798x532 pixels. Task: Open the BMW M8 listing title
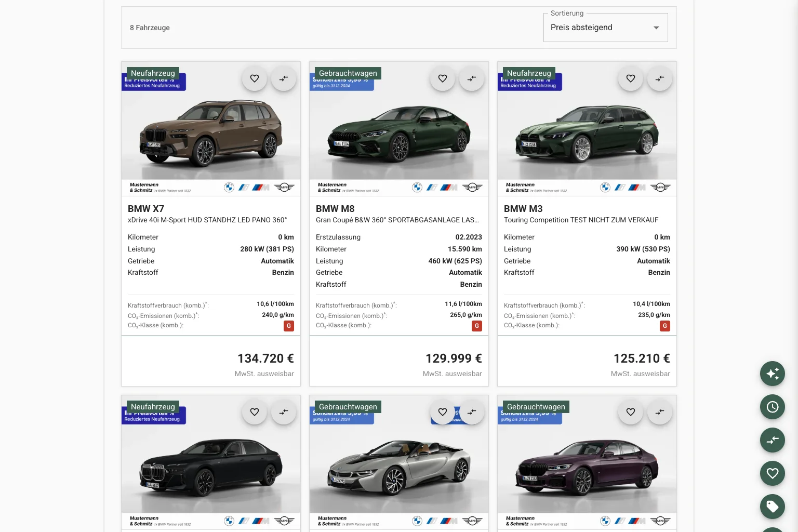click(335, 209)
